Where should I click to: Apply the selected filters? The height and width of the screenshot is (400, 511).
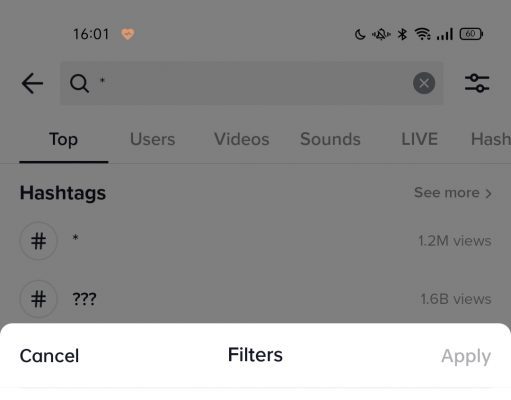click(466, 356)
